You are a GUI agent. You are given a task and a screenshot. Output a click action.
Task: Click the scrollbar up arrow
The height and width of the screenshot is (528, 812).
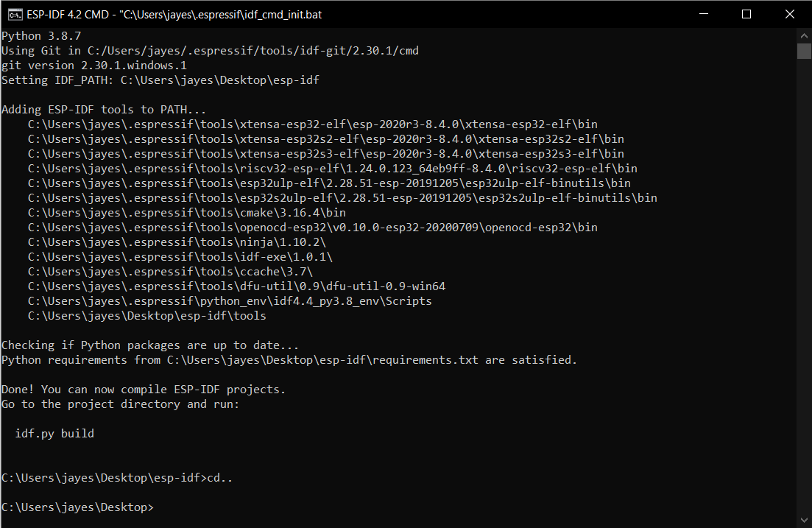click(x=804, y=36)
